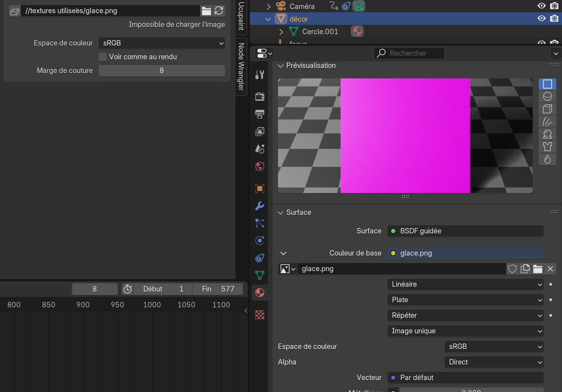562x392 pixels.
Task: Open the Particles properties tab
Action: pos(259,223)
